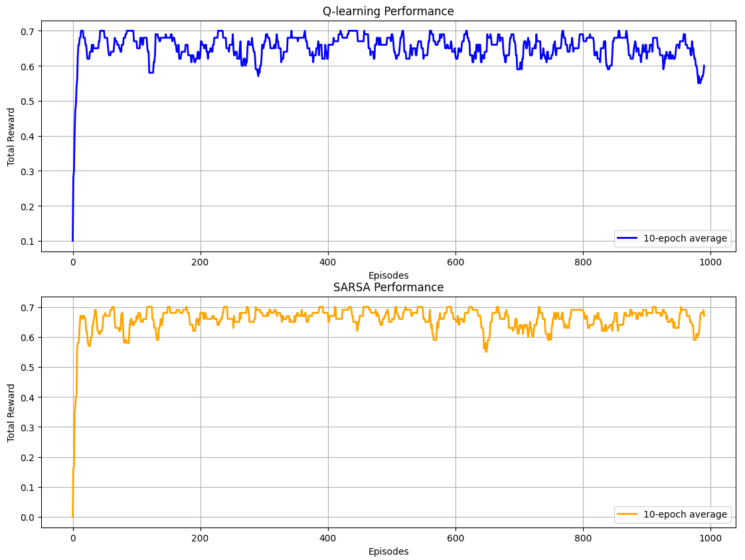Click "Total Reward" y-axis label of Q-learning plot

point(11,136)
